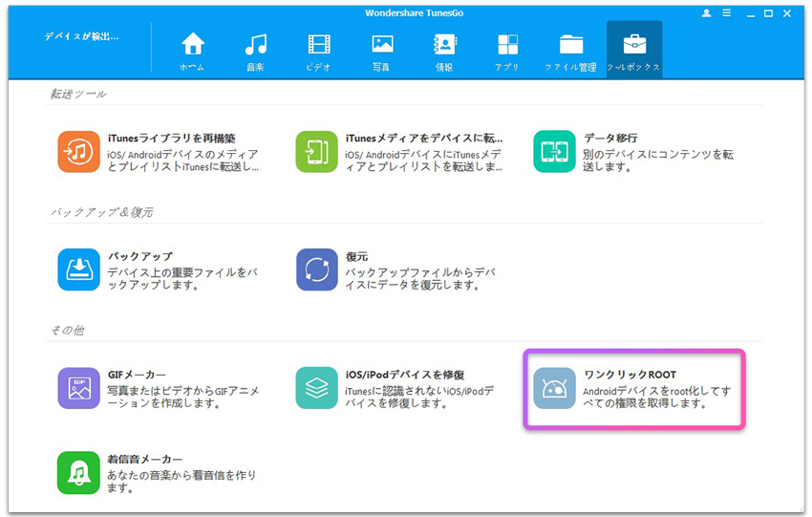Open the データ移行 title

(x=610, y=139)
